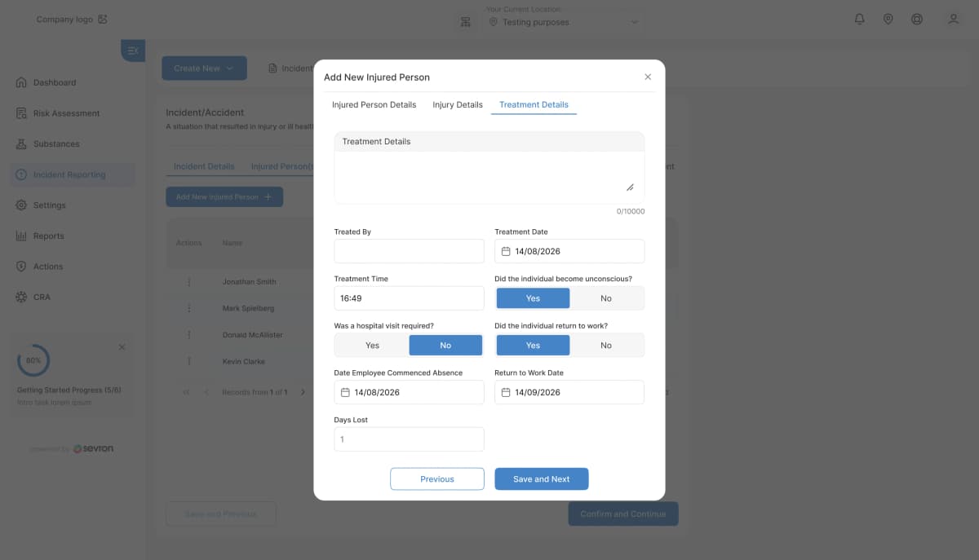979x560 pixels.
Task: Open the Substances section icon
Action: [20, 143]
